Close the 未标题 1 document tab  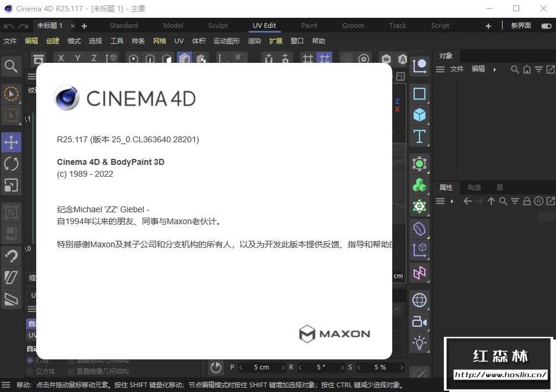point(72,26)
